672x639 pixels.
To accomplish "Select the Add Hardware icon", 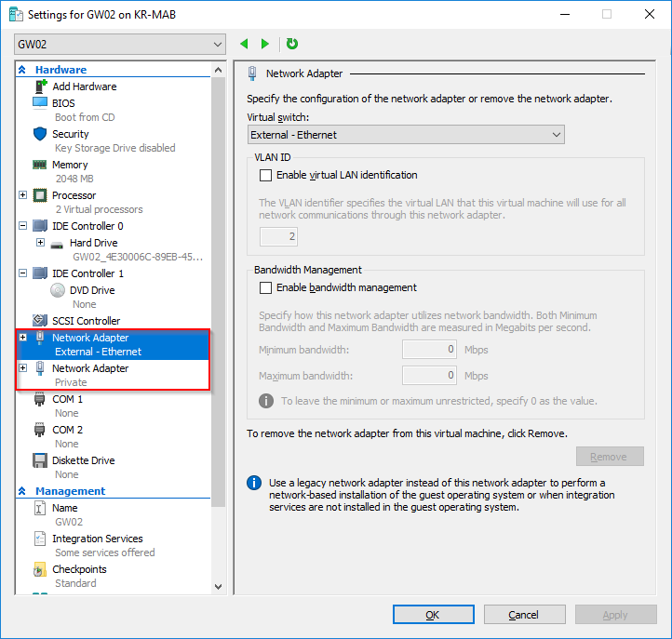I will (x=40, y=87).
